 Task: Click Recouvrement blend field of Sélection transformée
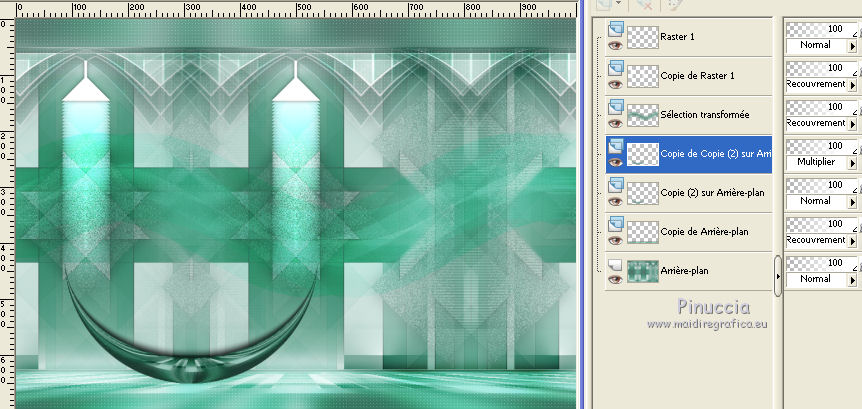(817, 124)
